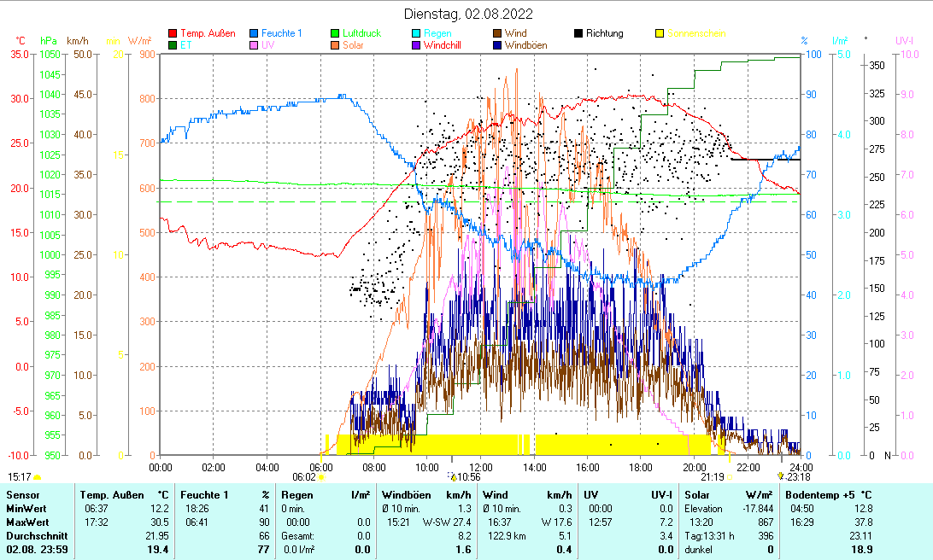Click the pink UV legend swatch
Viewport: 933px width, 560px height.
tap(254, 45)
